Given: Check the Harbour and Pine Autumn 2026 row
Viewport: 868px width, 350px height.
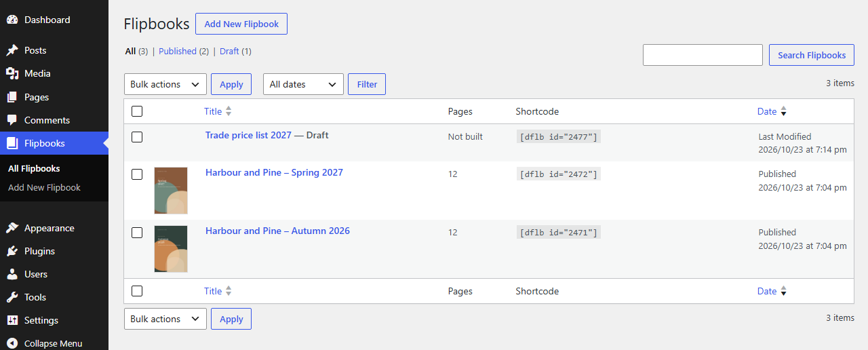Looking at the screenshot, I should click(x=137, y=233).
